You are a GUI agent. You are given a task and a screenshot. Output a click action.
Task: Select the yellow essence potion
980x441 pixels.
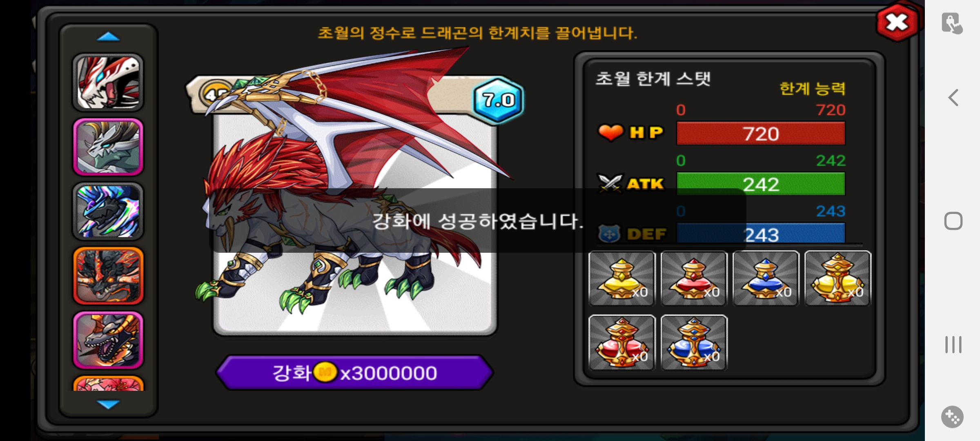[622, 278]
